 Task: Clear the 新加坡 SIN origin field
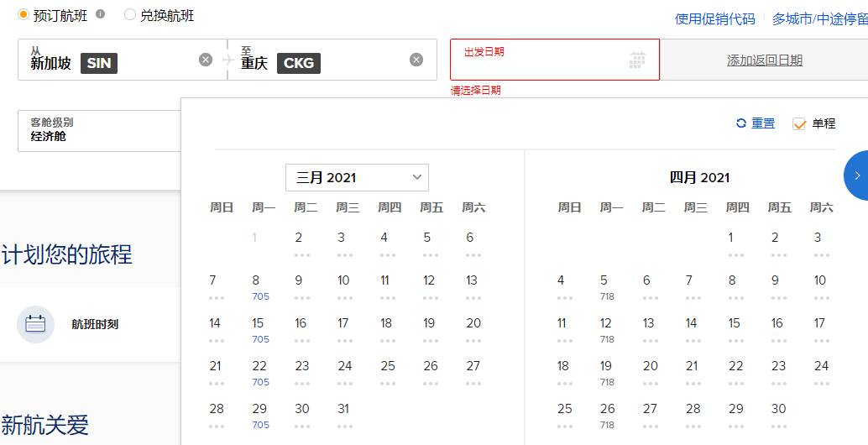[x=206, y=60]
